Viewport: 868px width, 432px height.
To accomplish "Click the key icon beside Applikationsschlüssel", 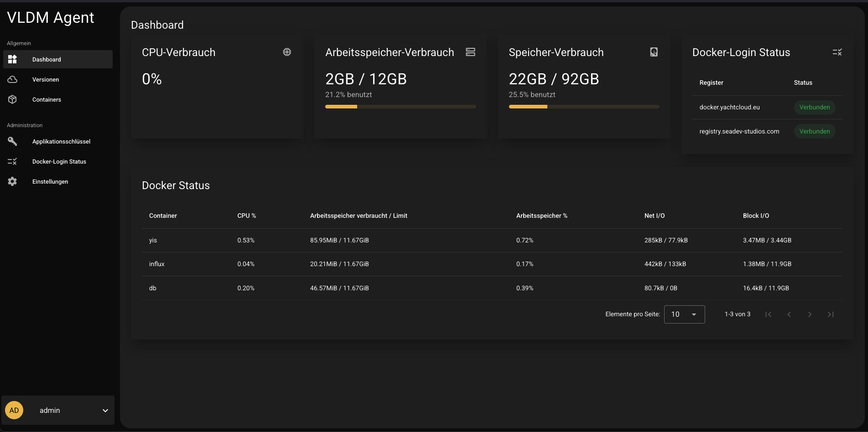I will (12, 141).
